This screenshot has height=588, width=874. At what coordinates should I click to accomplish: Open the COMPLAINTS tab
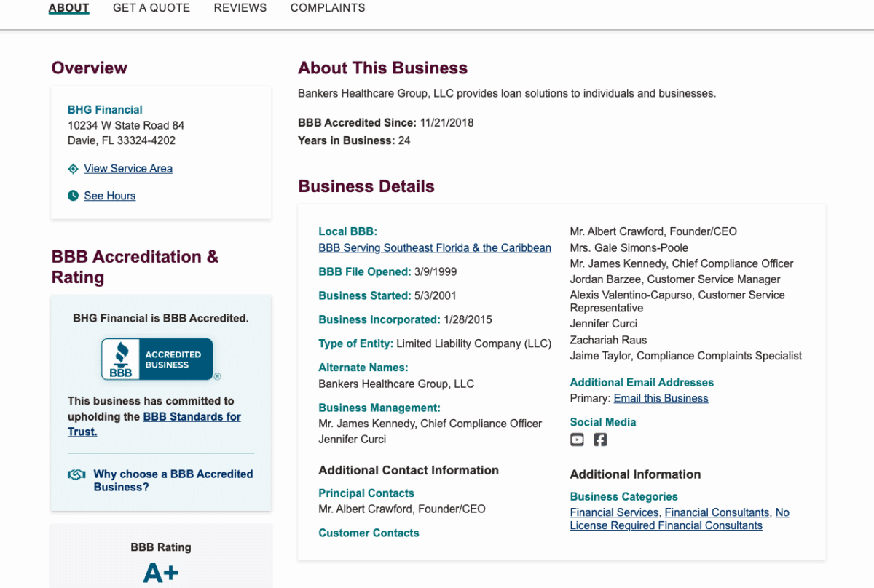coord(328,7)
